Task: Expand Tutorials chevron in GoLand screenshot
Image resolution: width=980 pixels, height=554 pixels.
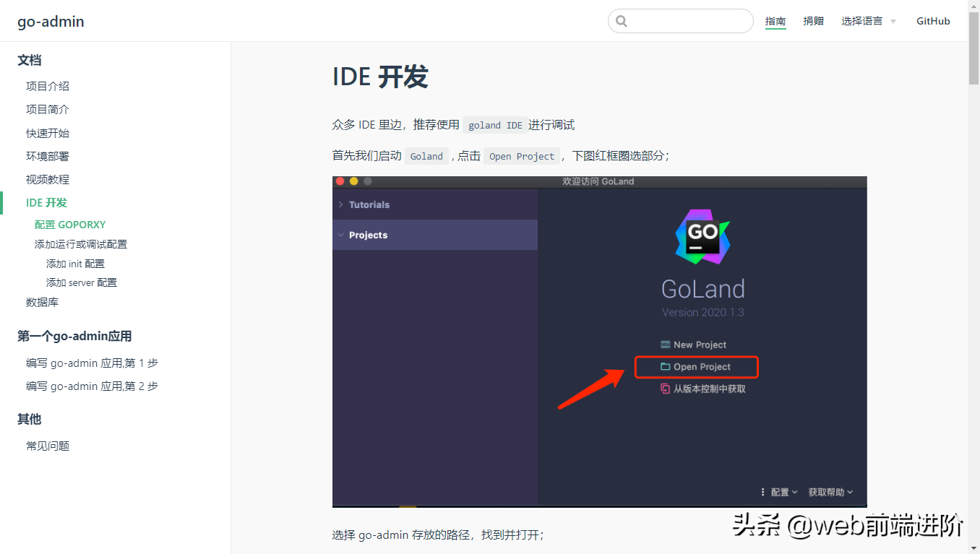Action: (x=341, y=204)
